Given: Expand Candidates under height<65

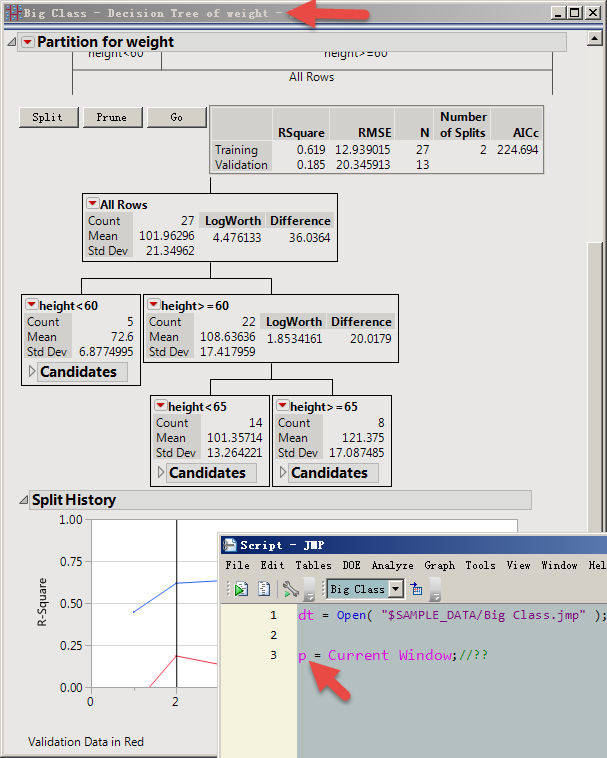Looking at the screenshot, I should click(x=161, y=472).
